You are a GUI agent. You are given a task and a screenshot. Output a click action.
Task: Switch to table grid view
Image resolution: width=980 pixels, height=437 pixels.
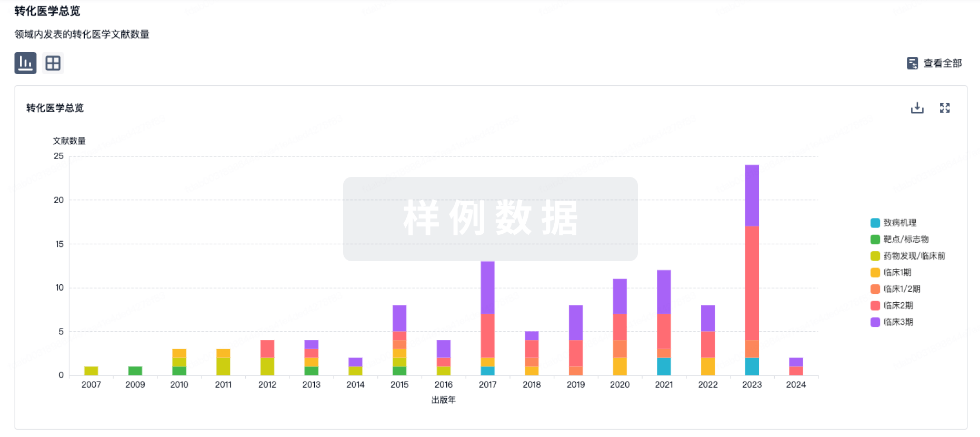(x=53, y=63)
